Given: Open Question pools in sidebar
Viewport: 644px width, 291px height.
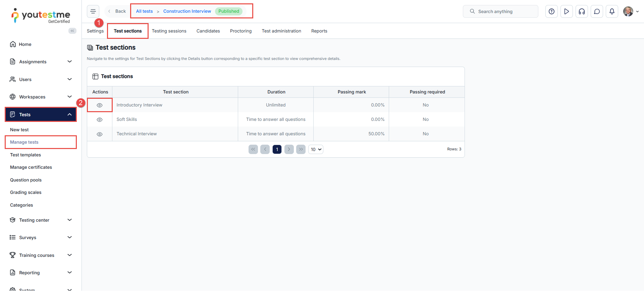Looking at the screenshot, I should 26,180.
